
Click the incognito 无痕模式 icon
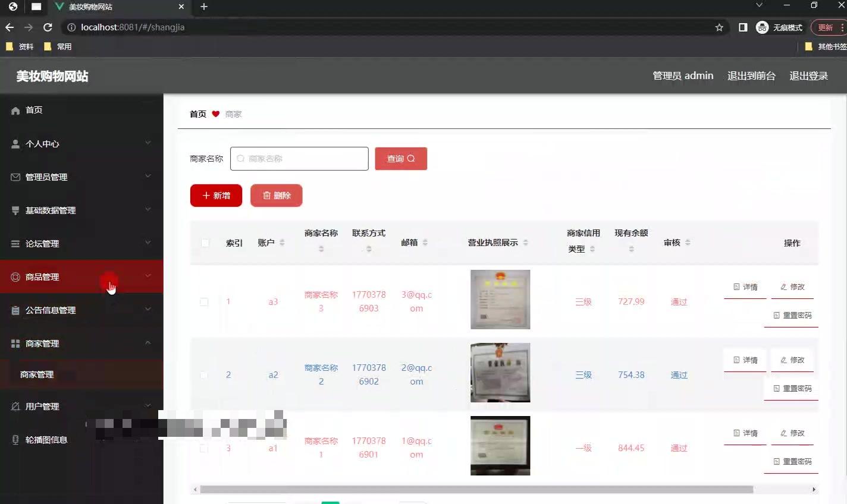pyautogui.click(x=762, y=27)
